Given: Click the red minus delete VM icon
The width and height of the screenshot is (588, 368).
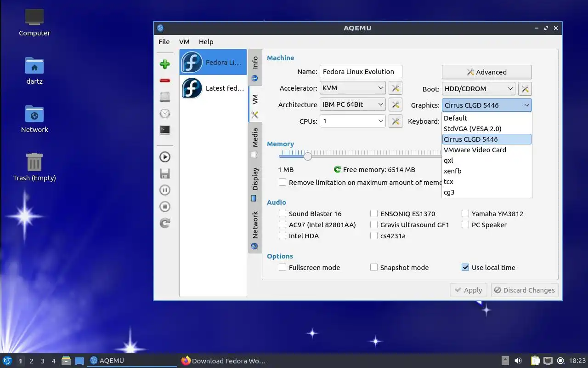Looking at the screenshot, I should [x=165, y=80].
